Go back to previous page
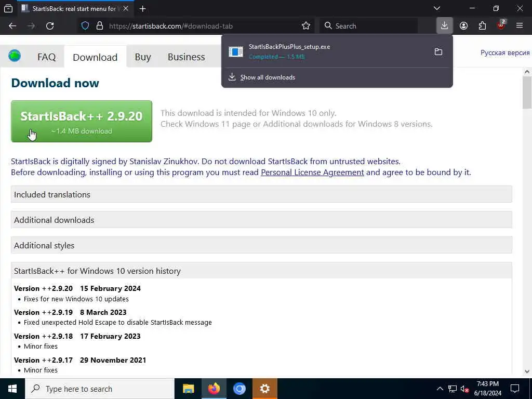 point(12,26)
